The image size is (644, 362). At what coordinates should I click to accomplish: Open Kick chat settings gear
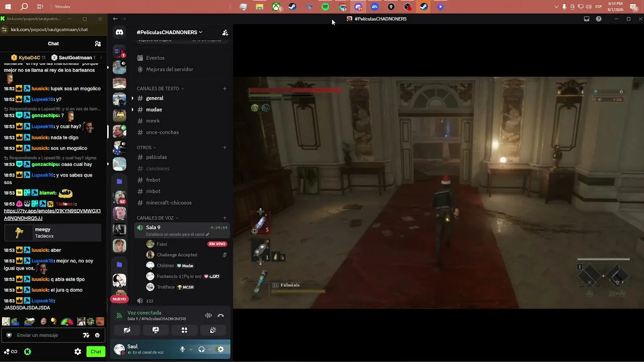pos(78,352)
